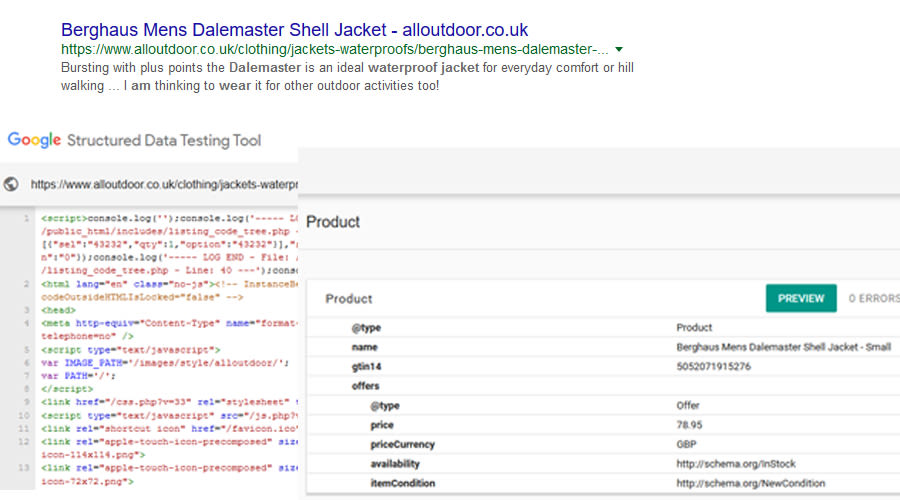Screen dimensions: 900x500
Task: Select the gtin14 value 5052071915276
Action: pyautogui.click(x=713, y=367)
